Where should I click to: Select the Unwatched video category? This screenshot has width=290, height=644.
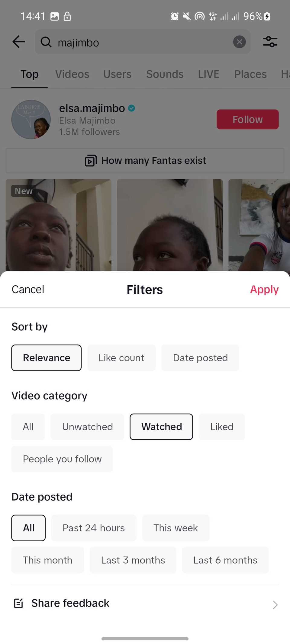87,427
